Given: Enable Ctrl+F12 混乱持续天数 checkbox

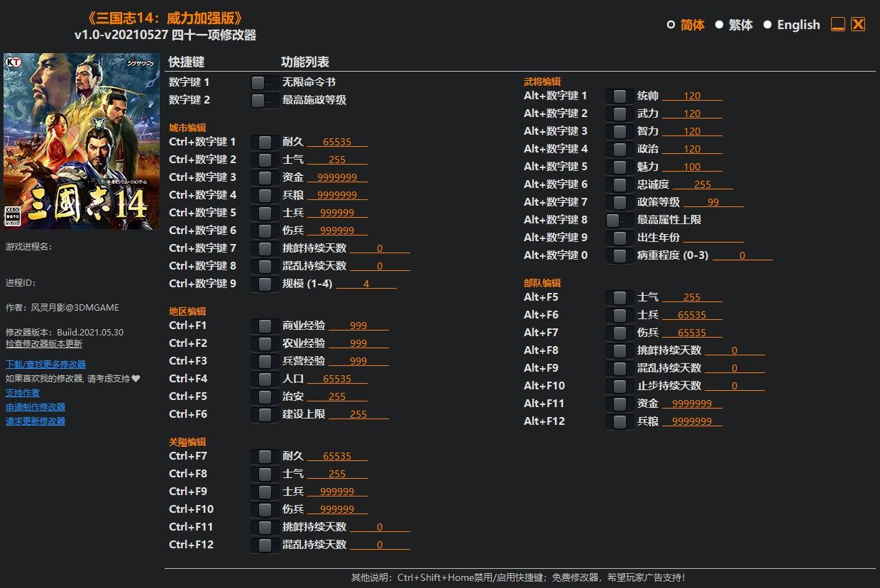Looking at the screenshot, I should coord(265,545).
